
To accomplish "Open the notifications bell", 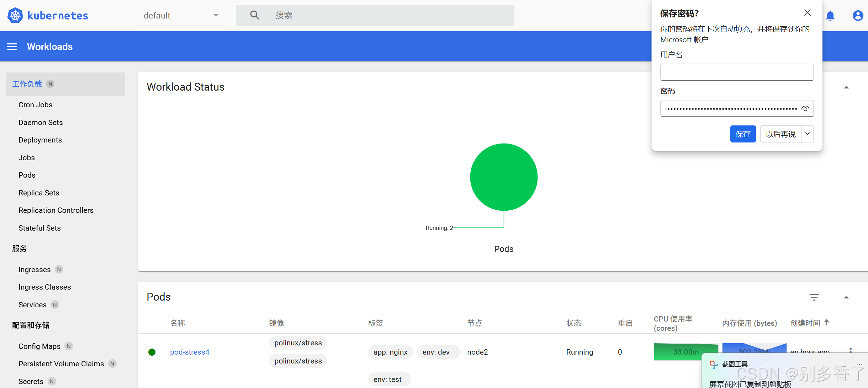I will pos(830,16).
